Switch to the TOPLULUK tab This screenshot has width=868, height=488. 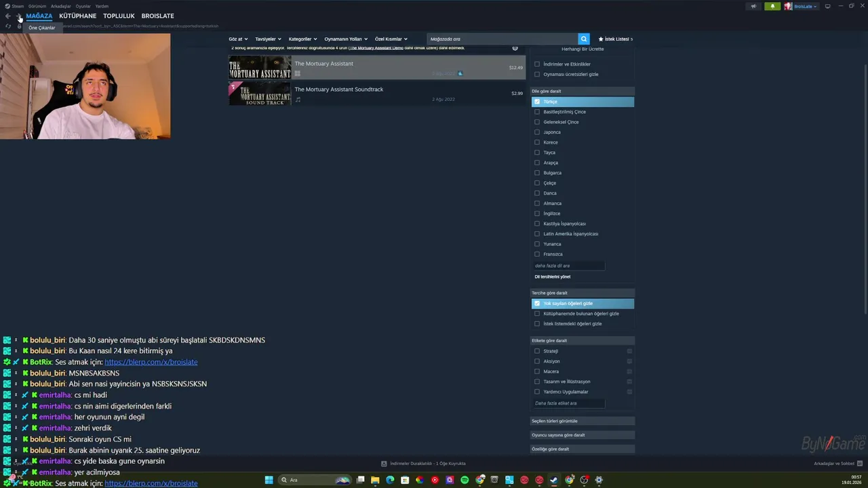point(119,16)
